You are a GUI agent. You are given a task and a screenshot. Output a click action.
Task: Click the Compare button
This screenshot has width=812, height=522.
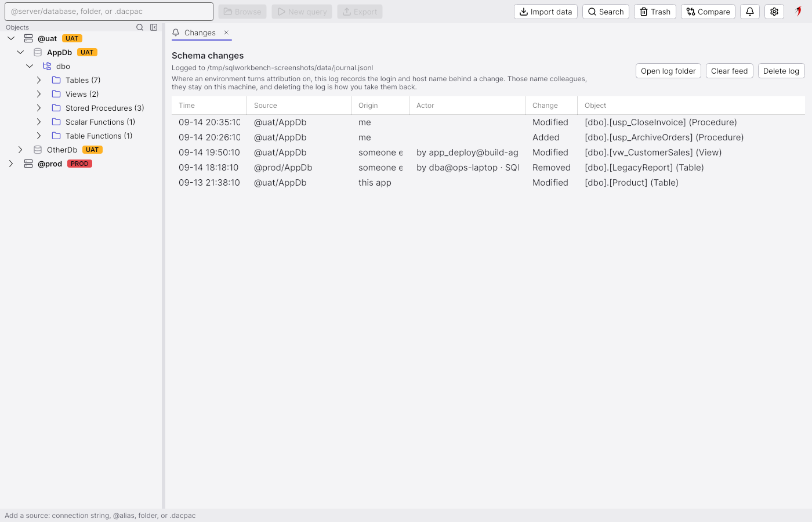[x=708, y=12]
